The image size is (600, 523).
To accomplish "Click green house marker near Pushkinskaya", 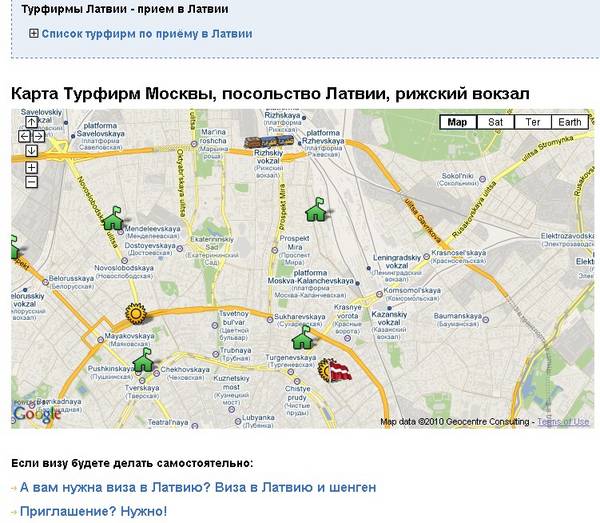I will tap(143, 360).
